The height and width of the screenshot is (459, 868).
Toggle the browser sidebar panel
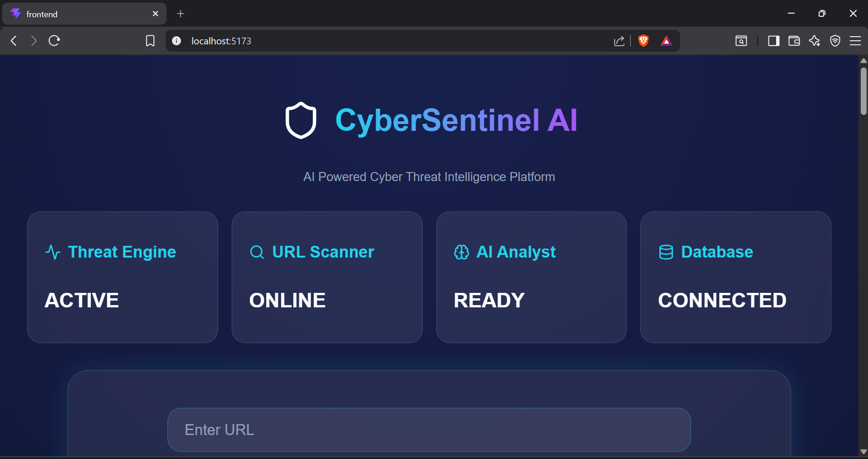click(x=774, y=41)
